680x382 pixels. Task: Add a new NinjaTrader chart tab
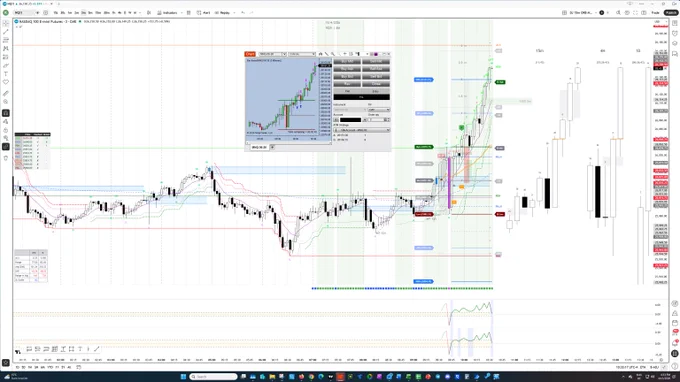272,147
